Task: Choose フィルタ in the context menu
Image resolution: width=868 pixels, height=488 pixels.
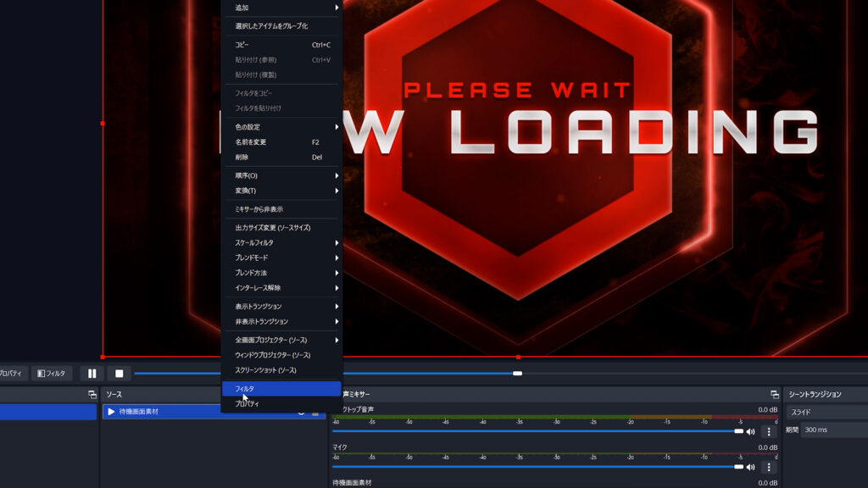Action: [x=281, y=389]
